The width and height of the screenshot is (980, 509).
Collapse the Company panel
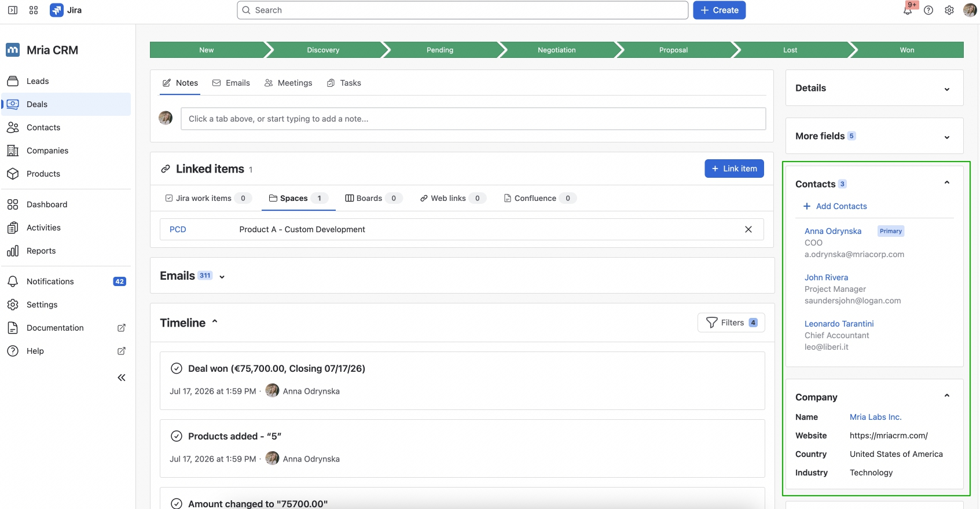[x=947, y=396]
